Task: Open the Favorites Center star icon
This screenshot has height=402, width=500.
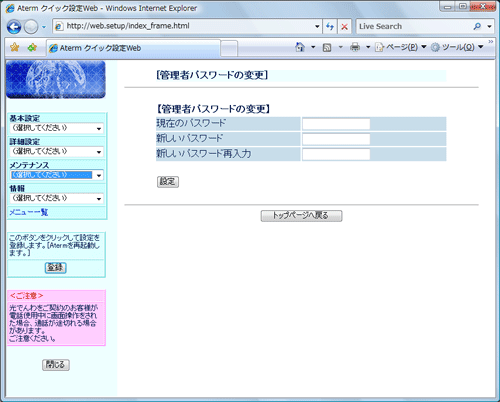Action: [x=14, y=48]
